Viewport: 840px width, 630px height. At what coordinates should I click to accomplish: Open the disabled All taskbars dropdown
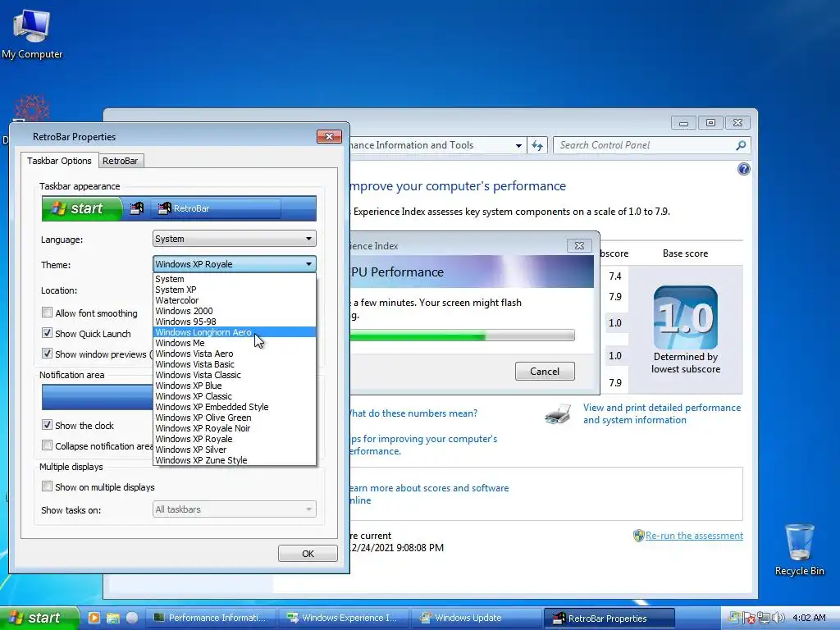point(234,509)
